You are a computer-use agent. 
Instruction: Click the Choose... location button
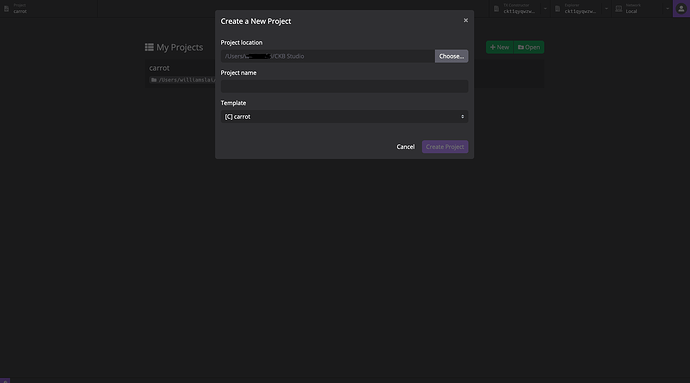[451, 56]
